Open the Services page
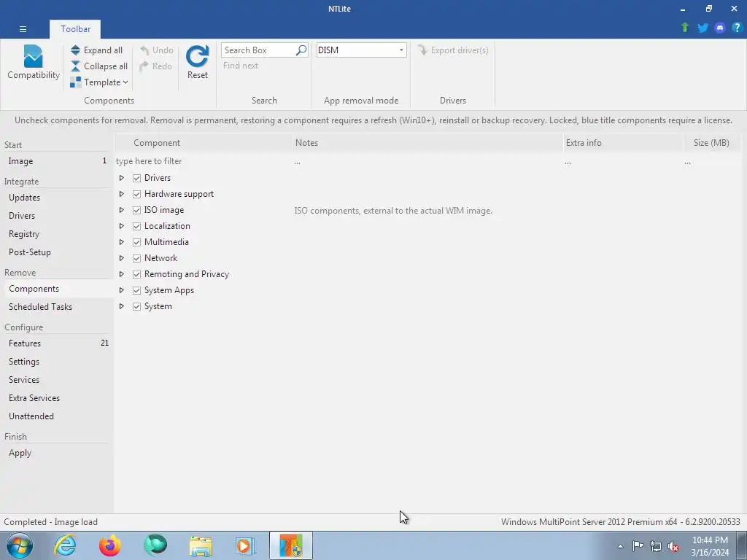This screenshot has width=747, height=560. 56,380
